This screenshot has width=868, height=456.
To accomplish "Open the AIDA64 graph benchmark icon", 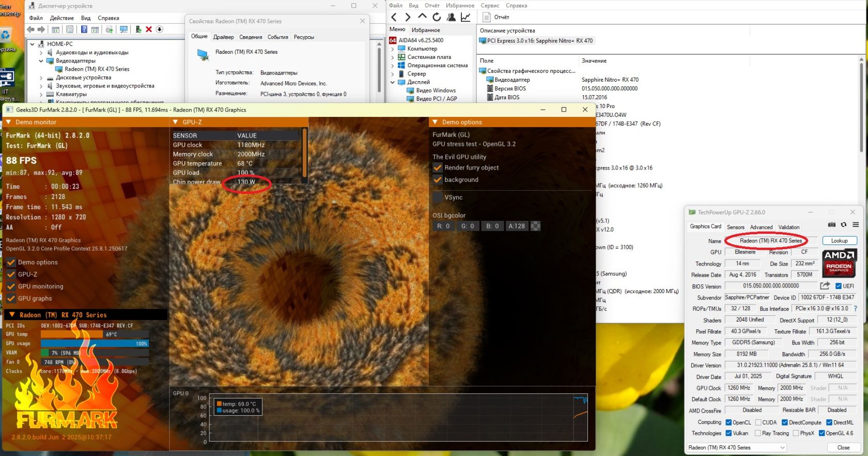I will click(x=466, y=17).
